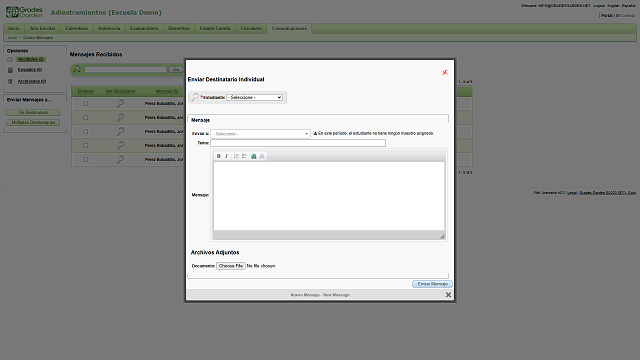
Task: Insert an ordered list in editor
Action: coord(236,156)
